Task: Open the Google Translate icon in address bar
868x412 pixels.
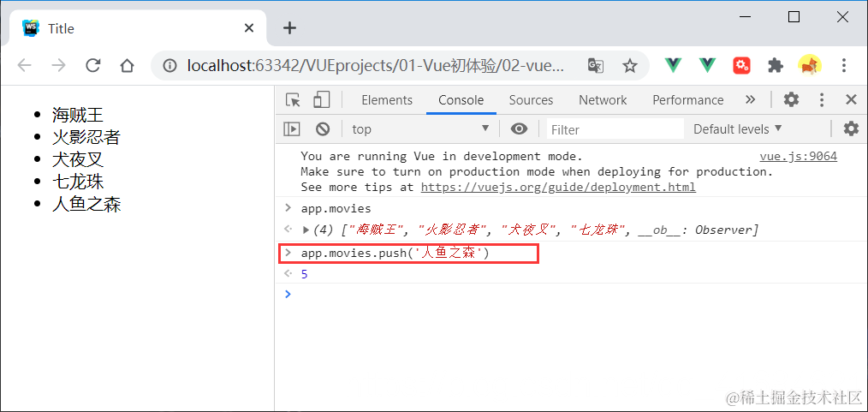Action: pos(595,66)
